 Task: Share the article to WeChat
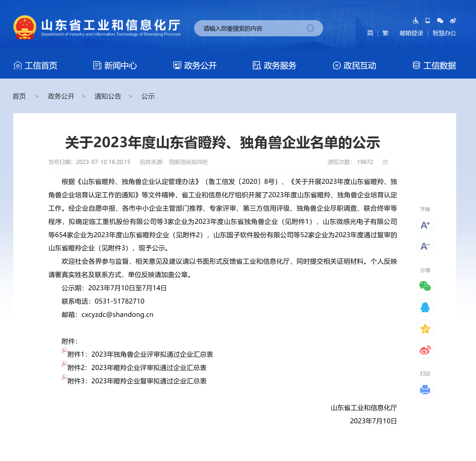click(x=425, y=286)
